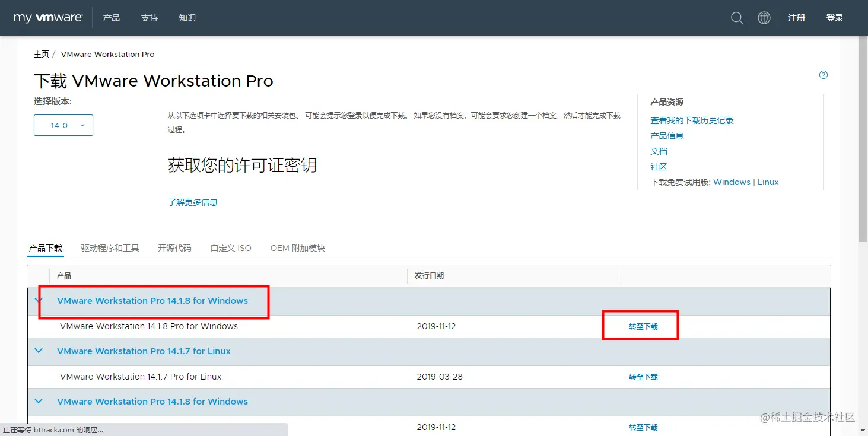Open 产品信息 resource link
Image resolution: width=868 pixels, height=436 pixels.
(x=667, y=136)
